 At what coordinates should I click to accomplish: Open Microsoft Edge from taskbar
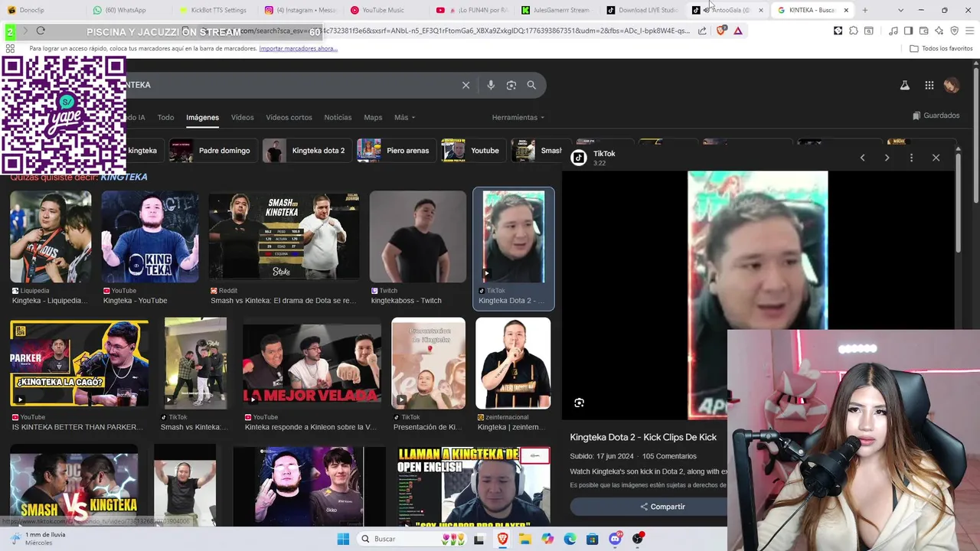click(570, 539)
